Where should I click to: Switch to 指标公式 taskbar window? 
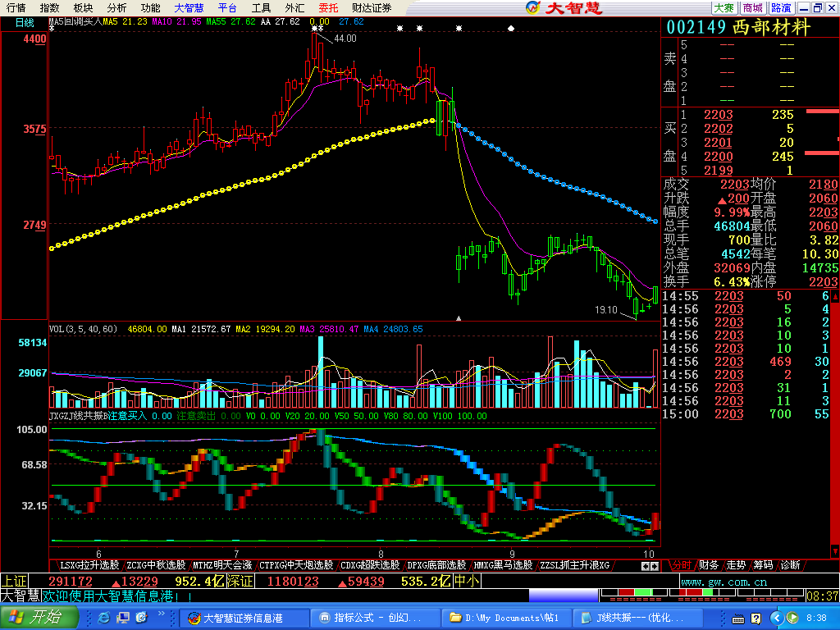click(376, 618)
